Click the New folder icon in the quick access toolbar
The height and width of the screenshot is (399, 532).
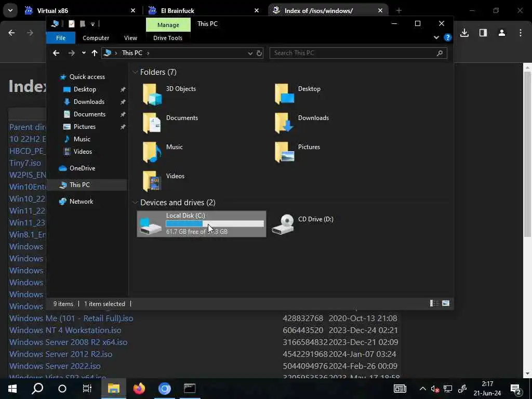(x=83, y=24)
